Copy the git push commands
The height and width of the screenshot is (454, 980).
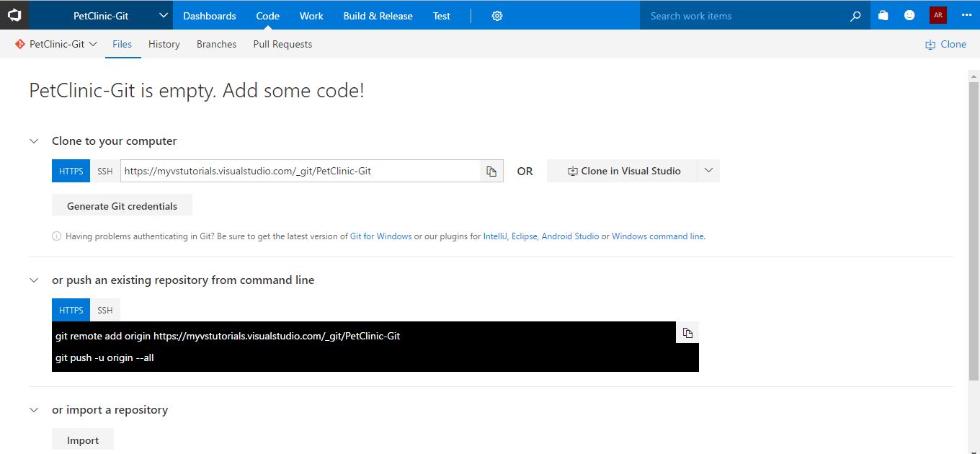click(x=687, y=332)
